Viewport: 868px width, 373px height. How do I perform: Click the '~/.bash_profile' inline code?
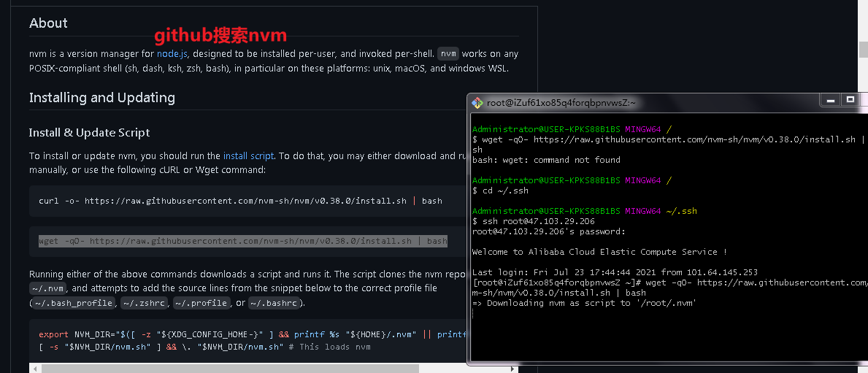[x=74, y=303]
